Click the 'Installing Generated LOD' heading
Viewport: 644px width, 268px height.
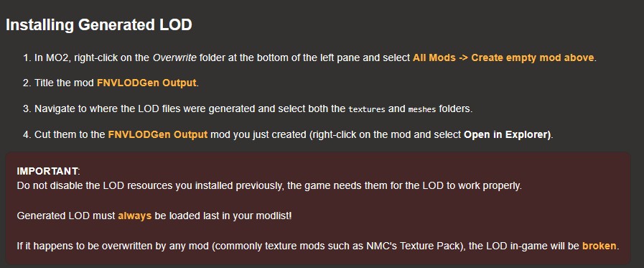point(98,25)
